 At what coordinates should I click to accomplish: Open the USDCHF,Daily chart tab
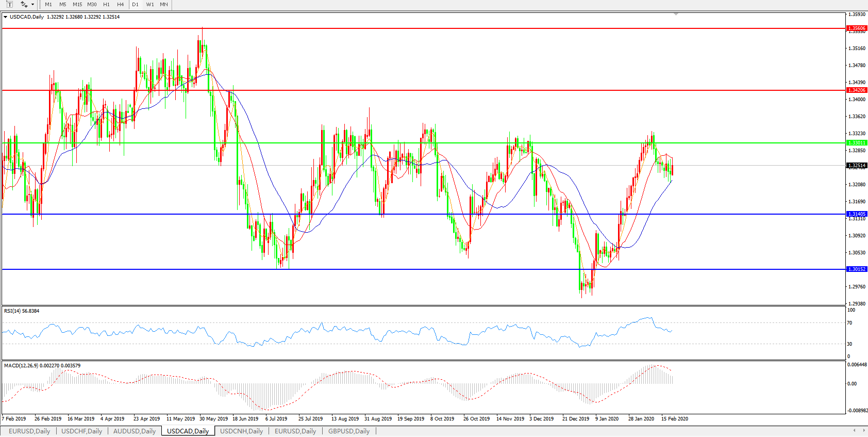[x=81, y=431]
